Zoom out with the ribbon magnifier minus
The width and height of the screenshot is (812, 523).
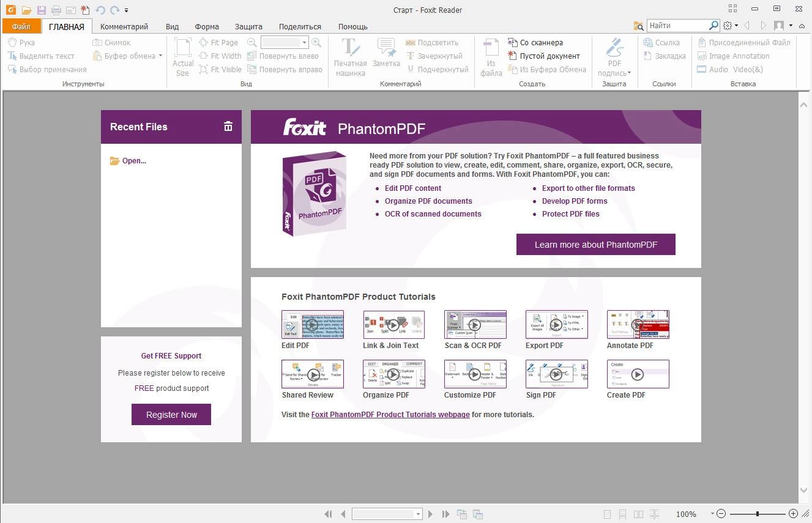click(251, 42)
